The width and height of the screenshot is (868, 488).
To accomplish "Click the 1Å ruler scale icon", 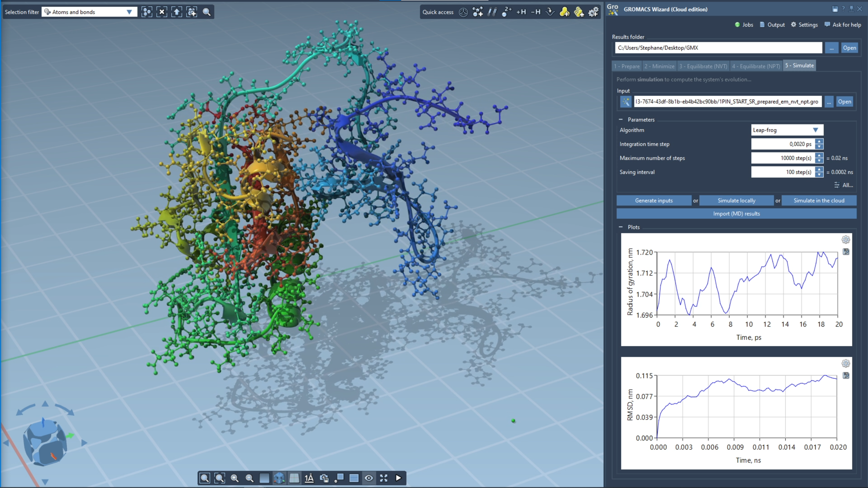I will pos(309,478).
